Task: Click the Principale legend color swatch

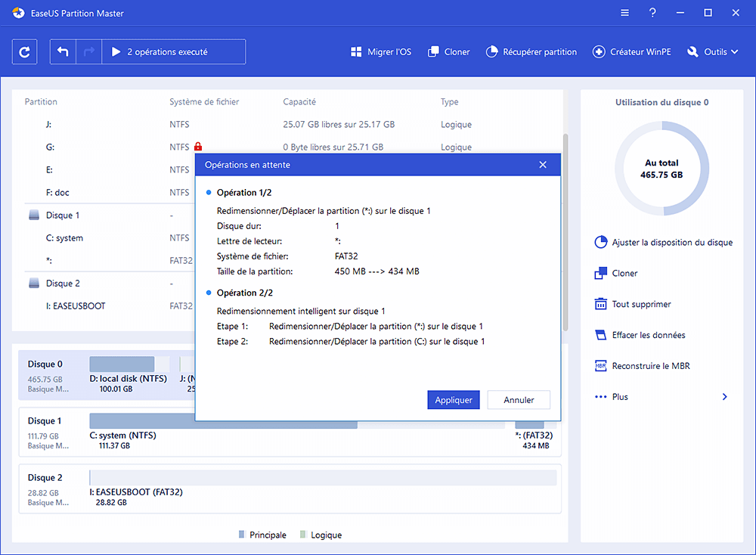Action: (x=242, y=535)
